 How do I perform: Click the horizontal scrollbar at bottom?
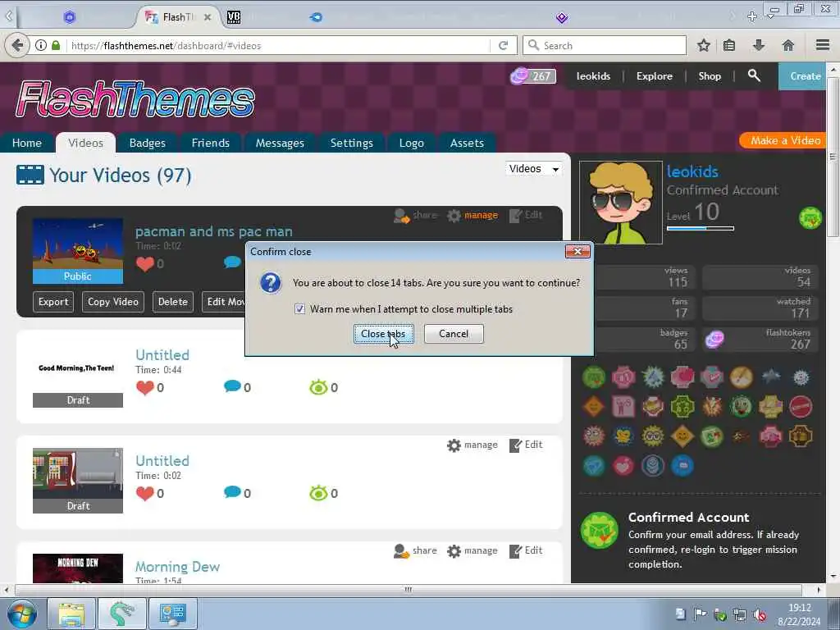point(409,590)
